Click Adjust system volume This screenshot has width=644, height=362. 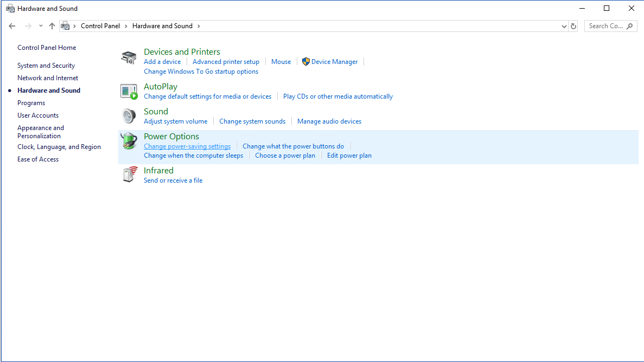pos(175,121)
